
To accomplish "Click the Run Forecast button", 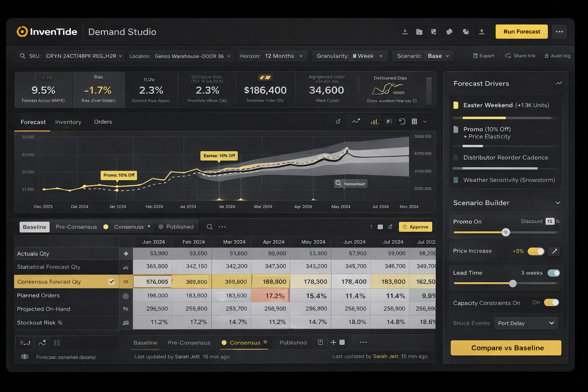I will click(521, 32).
